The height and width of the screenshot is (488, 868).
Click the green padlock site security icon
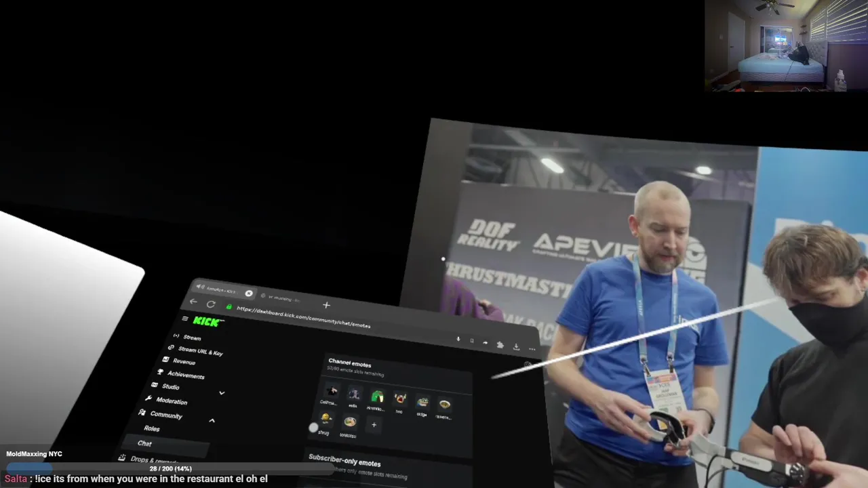pos(229,306)
